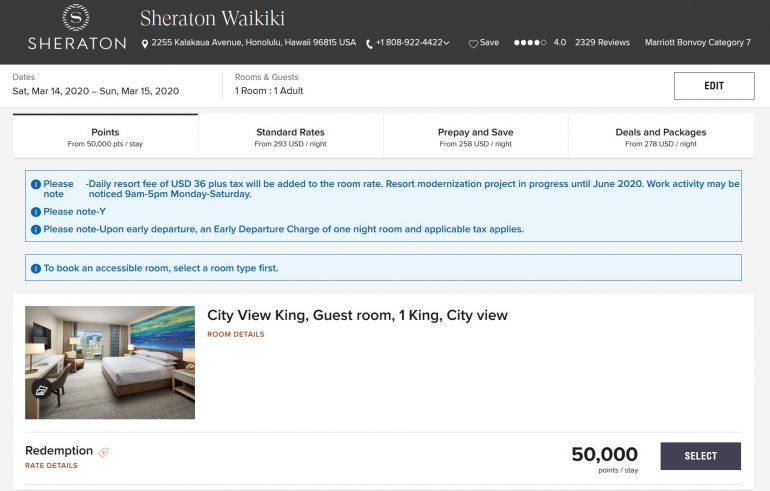Open the 2329 Reviews link
The height and width of the screenshot is (491, 770).
(x=602, y=43)
